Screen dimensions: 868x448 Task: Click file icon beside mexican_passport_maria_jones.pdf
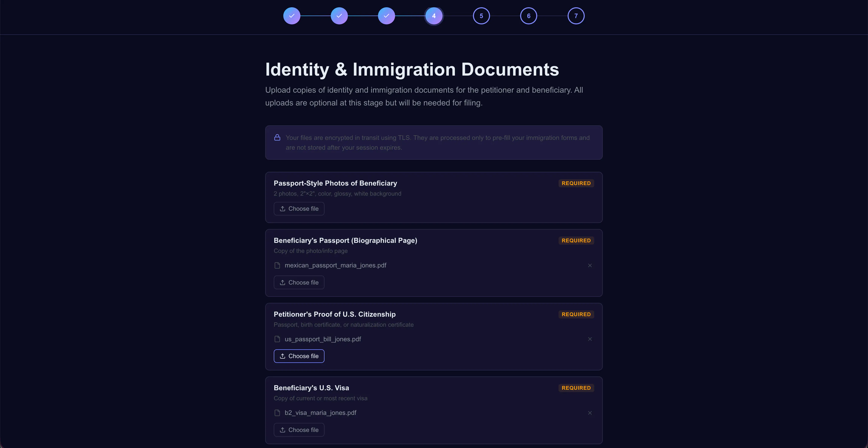coord(277,265)
